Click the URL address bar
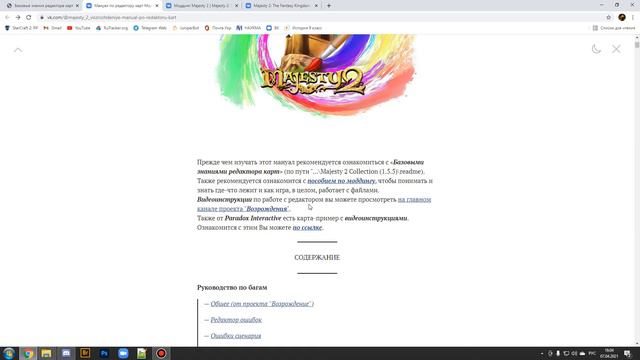Screen dimensions: 640x360 tap(318, 18)
